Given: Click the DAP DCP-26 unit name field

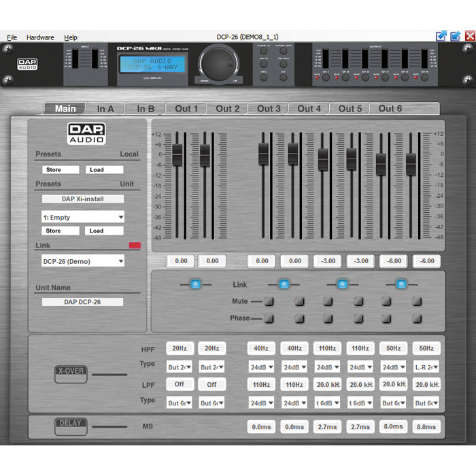Looking at the screenshot, I should click(83, 301).
